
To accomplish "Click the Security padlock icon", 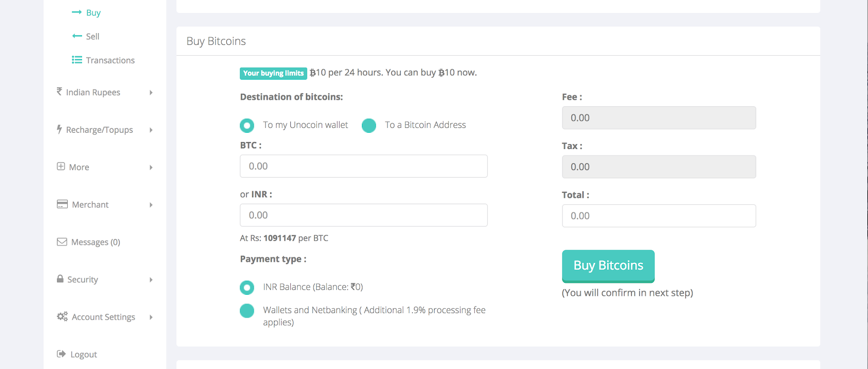I will coord(60,279).
